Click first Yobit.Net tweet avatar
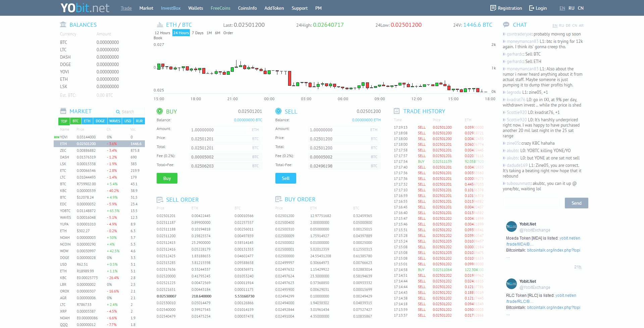Screen dimensions: 644x328 tap(512, 226)
